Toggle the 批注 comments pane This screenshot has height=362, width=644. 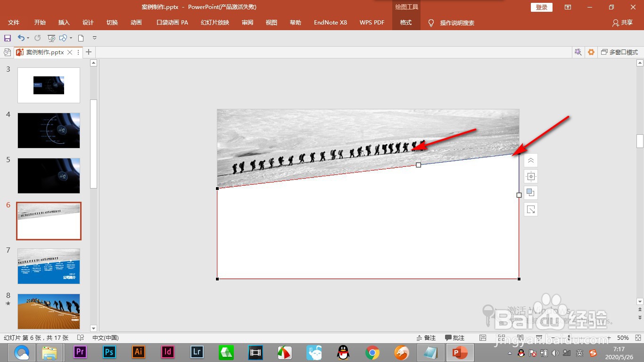(455, 338)
